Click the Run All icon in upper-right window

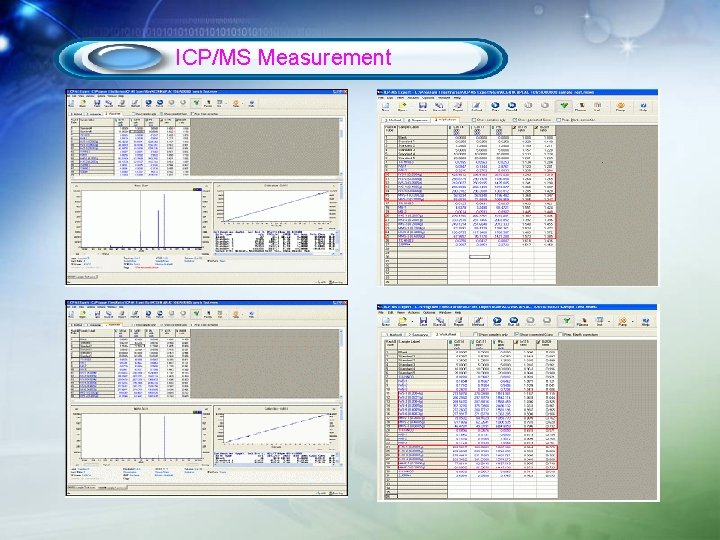[512, 107]
